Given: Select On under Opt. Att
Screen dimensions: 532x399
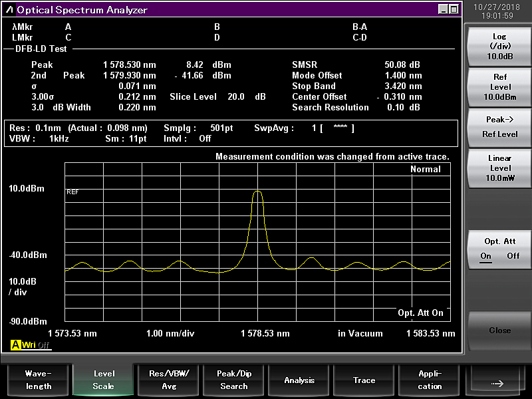Looking at the screenshot, I should [486, 256].
